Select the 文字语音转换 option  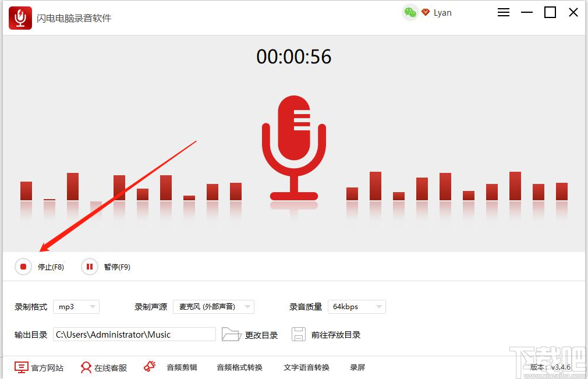coord(306,368)
